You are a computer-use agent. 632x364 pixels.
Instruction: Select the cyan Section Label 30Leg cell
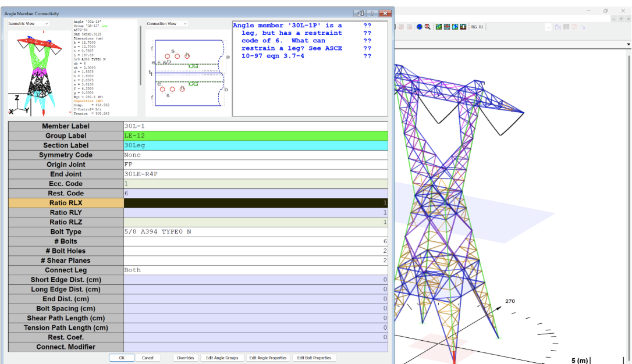(x=255, y=145)
